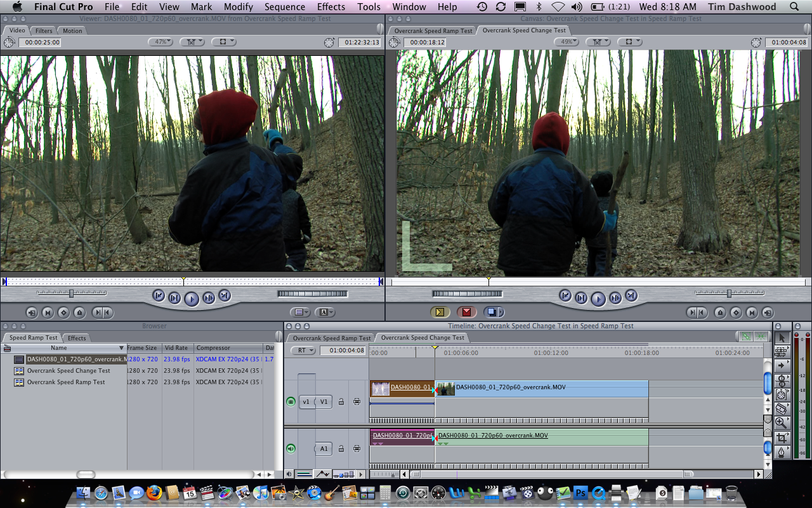The image size is (812, 508).
Task: Toggle clip overlays in timeline
Action: tap(323, 474)
